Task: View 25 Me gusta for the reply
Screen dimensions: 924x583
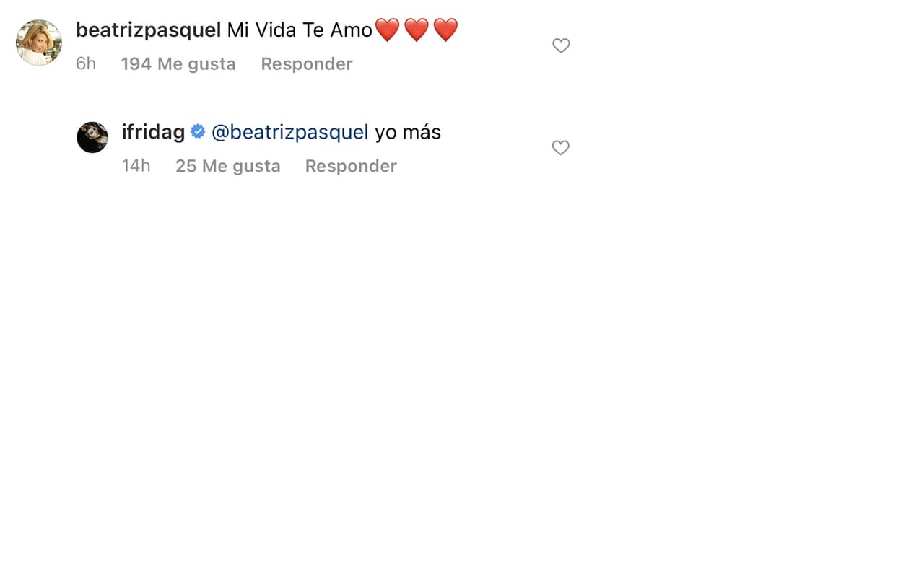Action: [x=227, y=166]
